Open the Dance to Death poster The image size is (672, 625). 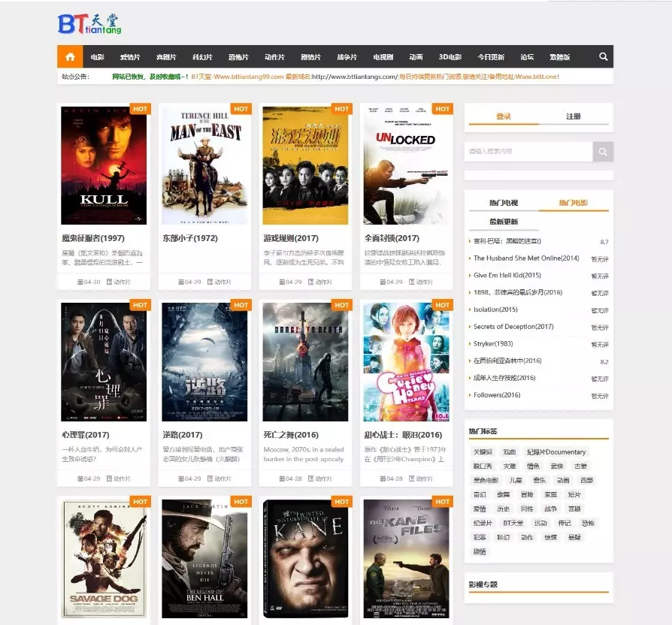tap(306, 362)
